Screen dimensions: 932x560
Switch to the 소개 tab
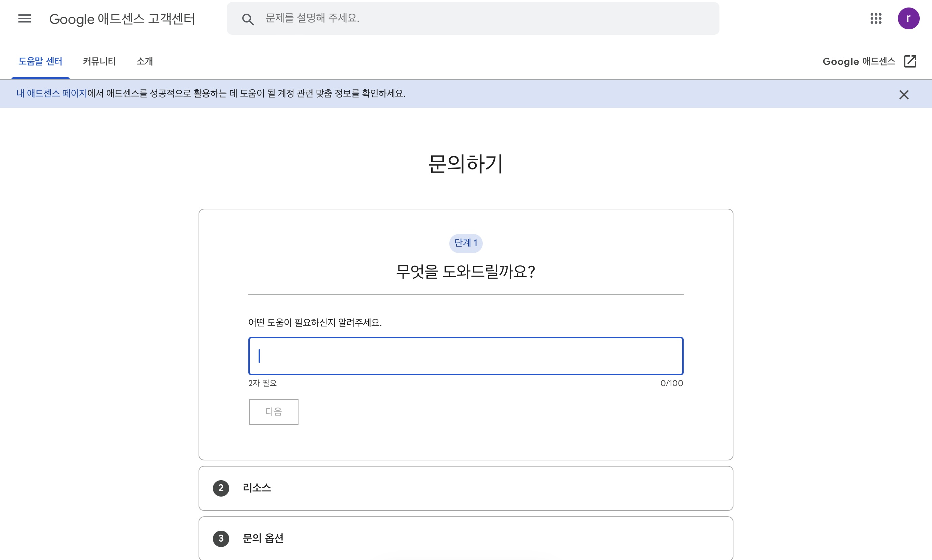(x=145, y=61)
